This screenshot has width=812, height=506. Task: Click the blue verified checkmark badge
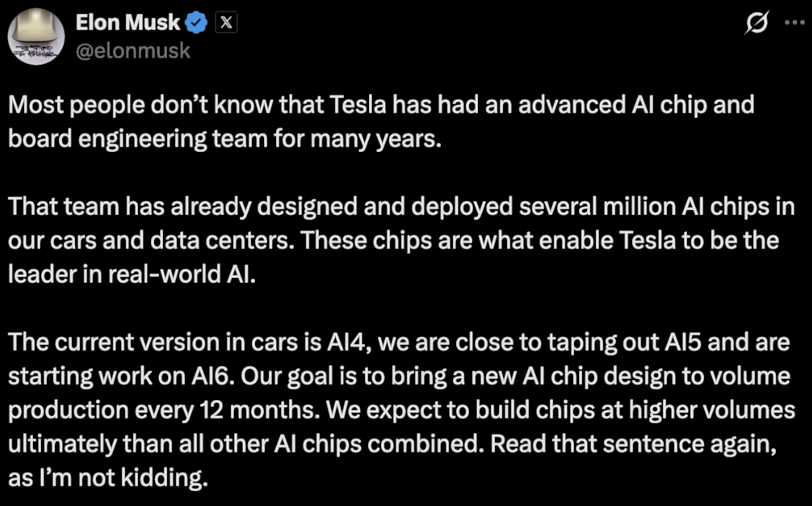click(196, 23)
